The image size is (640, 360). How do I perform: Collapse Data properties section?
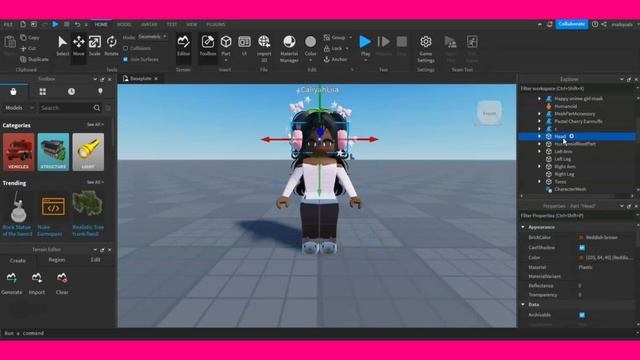coord(523,304)
